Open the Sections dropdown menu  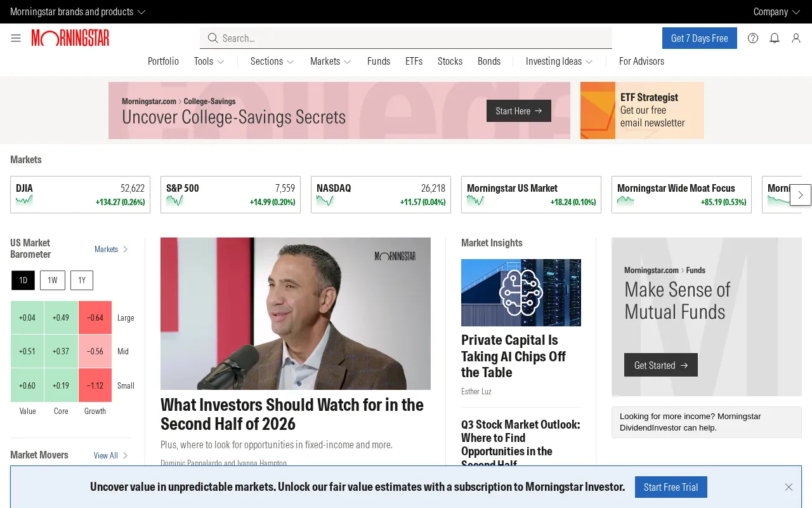[272, 61]
